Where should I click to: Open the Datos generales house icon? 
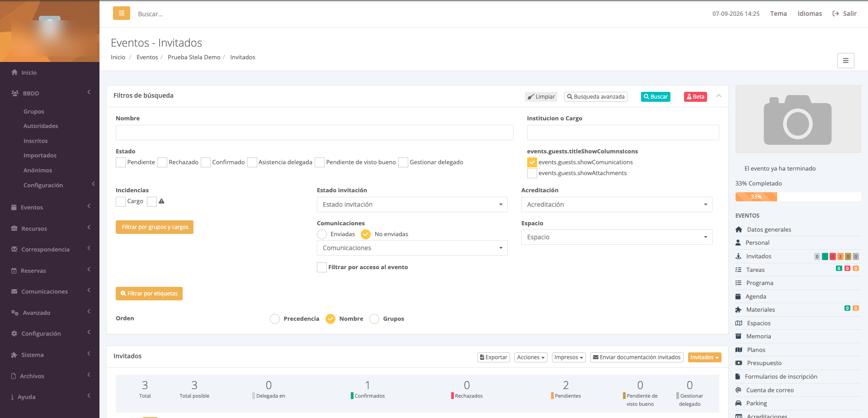coord(739,229)
